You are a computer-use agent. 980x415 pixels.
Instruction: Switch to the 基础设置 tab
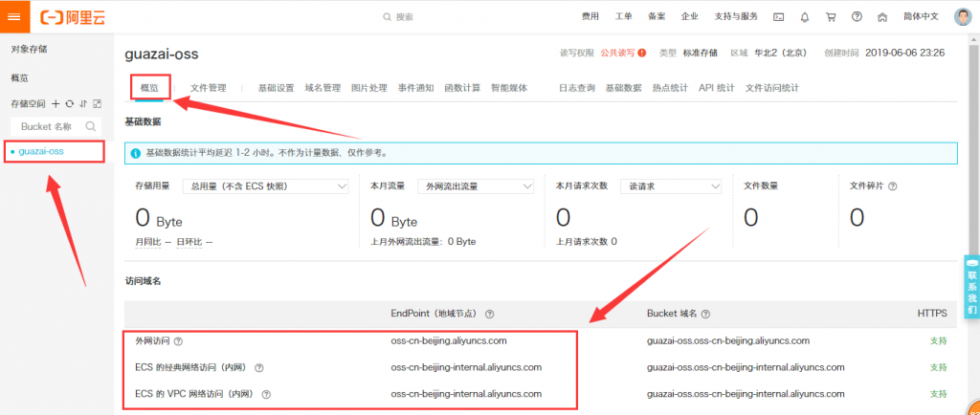point(277,88)
